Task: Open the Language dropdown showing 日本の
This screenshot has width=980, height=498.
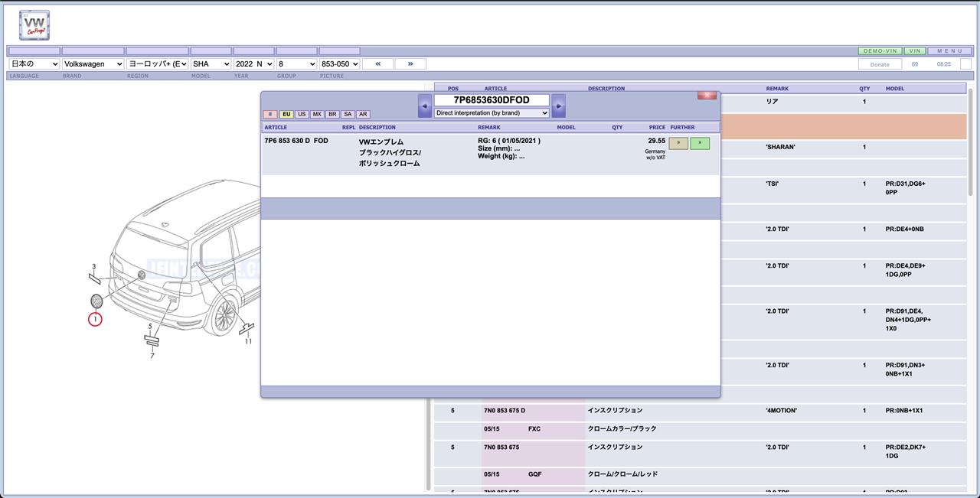Action: pos(34,64)
